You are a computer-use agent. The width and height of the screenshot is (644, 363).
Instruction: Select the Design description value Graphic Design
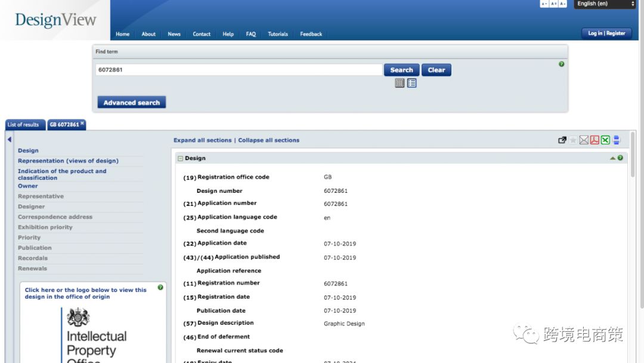(344, 324)
